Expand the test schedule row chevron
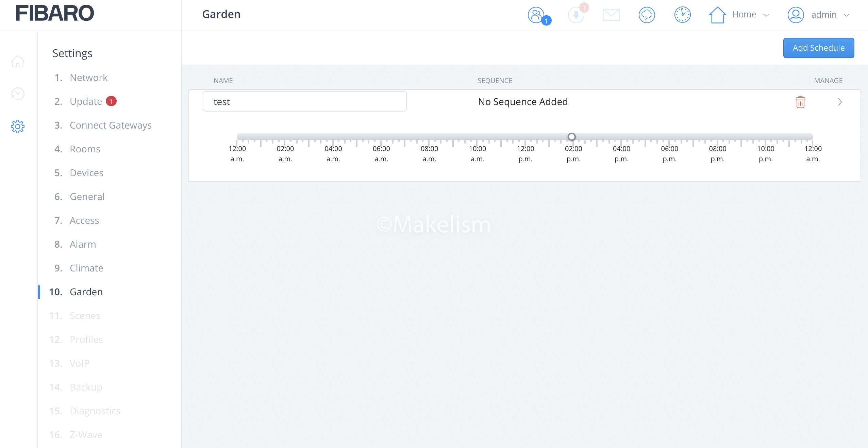Viewport: 868px width, 448px height. [840, 102]
